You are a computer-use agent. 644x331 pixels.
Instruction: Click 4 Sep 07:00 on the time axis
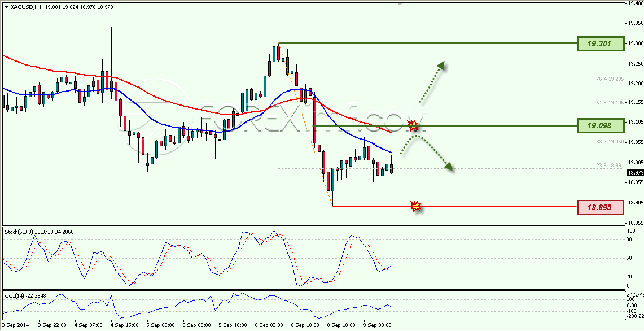tap(89, 325)
